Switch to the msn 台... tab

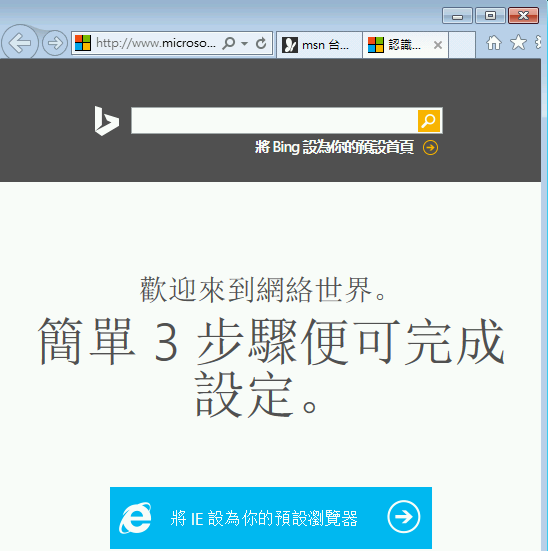319,45
